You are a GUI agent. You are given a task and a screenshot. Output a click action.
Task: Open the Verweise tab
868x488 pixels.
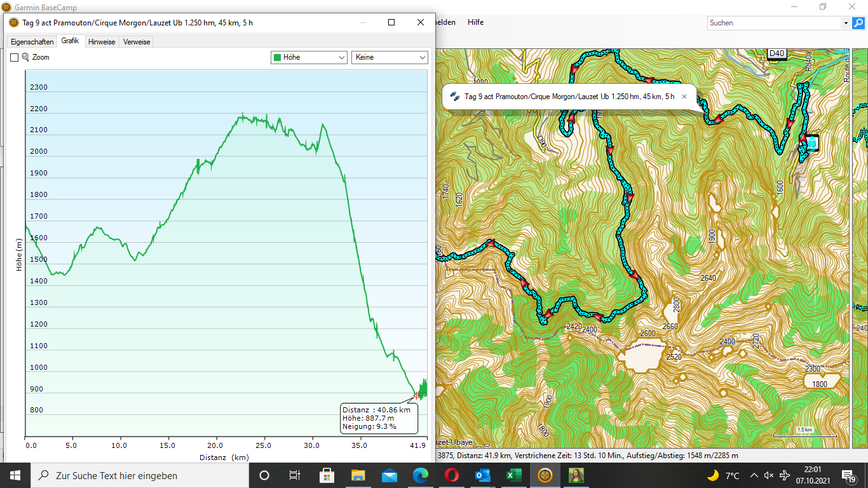(137, 42)
